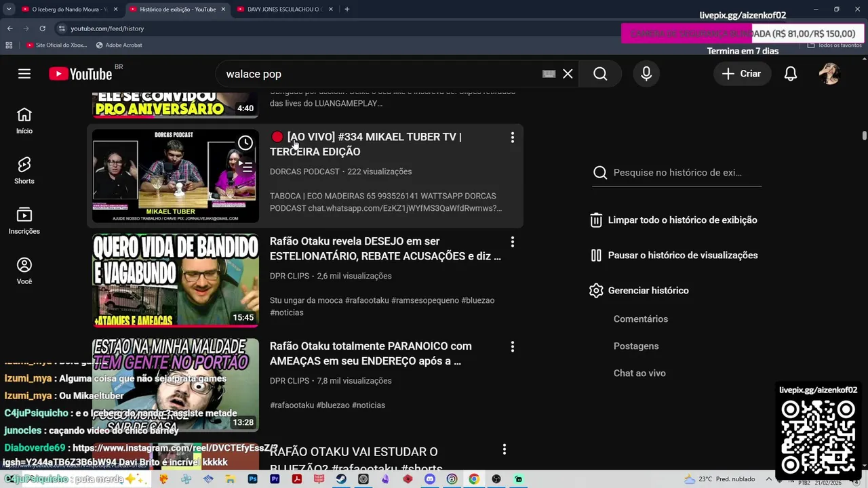868x488 pixels.
Task: Open Você in the sidebar
Action: click(x=24, y=272)
